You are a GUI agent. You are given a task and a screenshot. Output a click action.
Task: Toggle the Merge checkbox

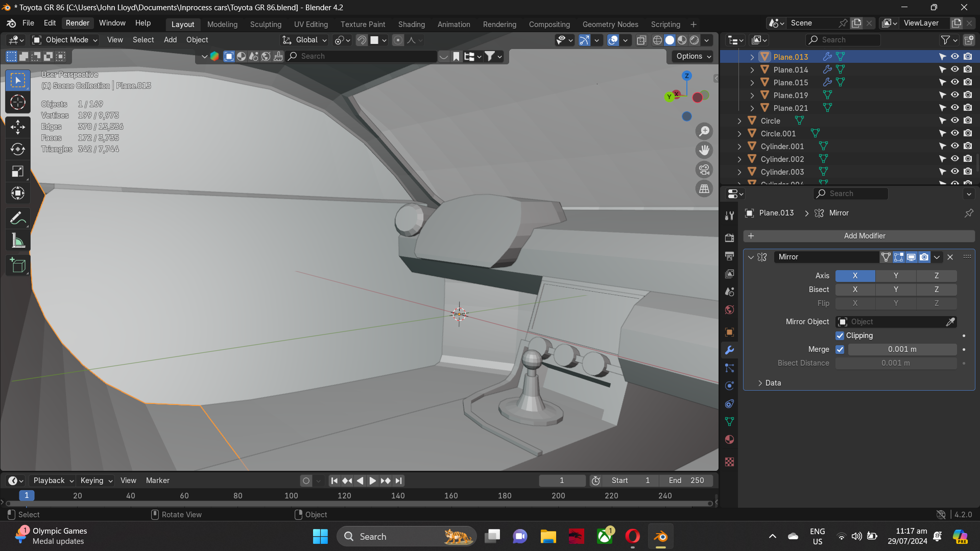840,349
